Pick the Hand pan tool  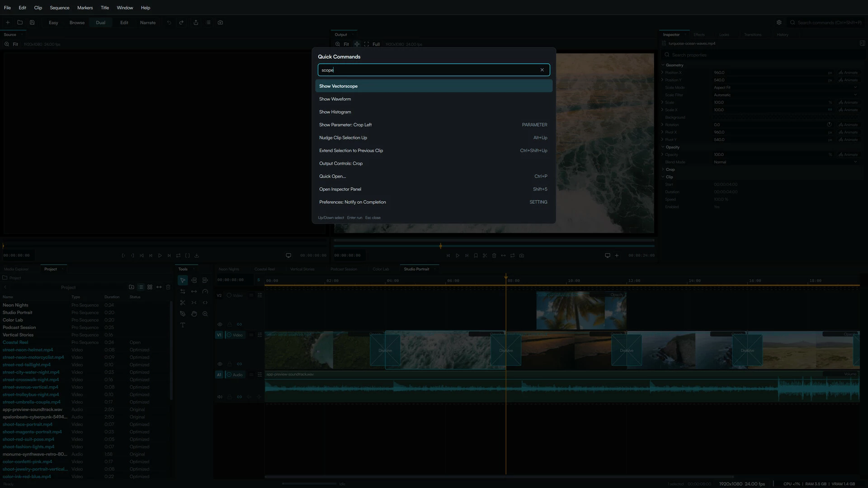(x=194, y=314)
